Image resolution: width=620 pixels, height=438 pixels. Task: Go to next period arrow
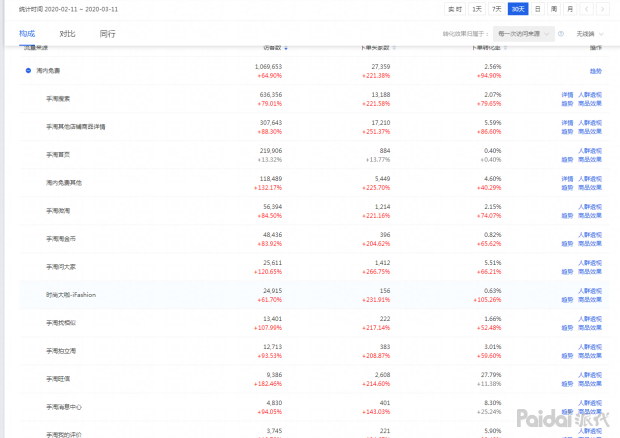pos(603,9)
